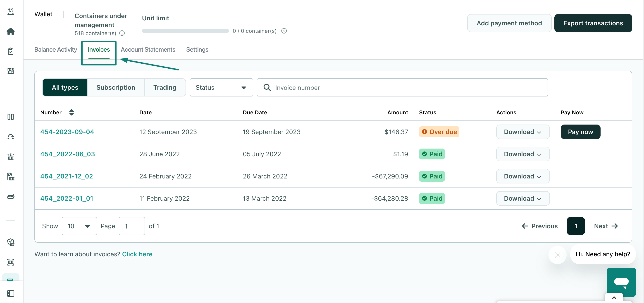Open invoice 454_2021-12_02
Viewport: 644px width, 303px height.
(67, 176)
